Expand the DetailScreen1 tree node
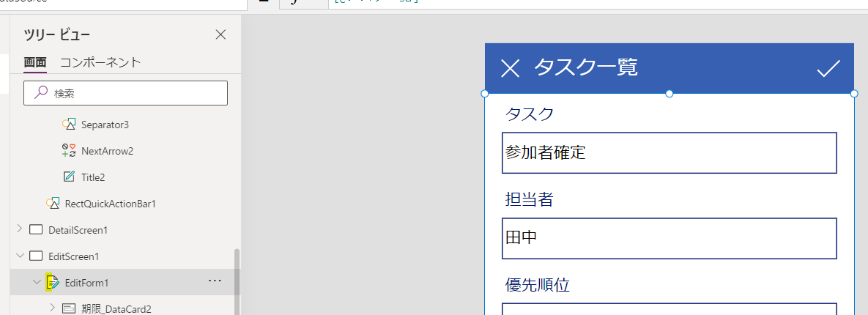 pyautogui.click(x=19, y=229)
